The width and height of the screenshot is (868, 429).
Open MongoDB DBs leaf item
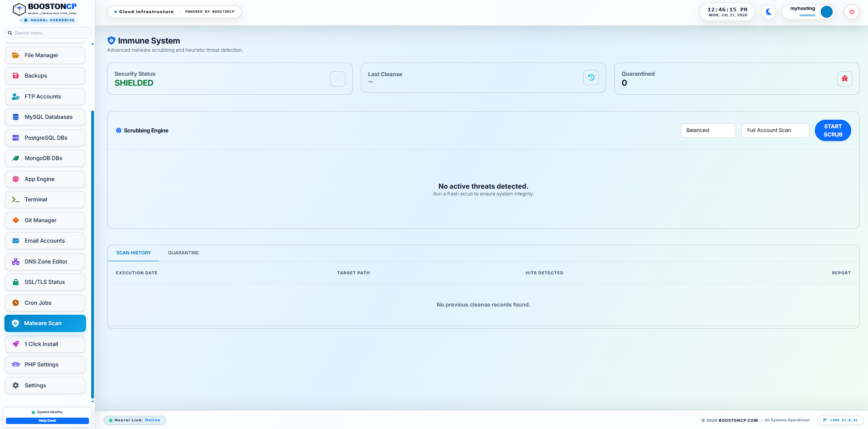click(x=45, y=158)
